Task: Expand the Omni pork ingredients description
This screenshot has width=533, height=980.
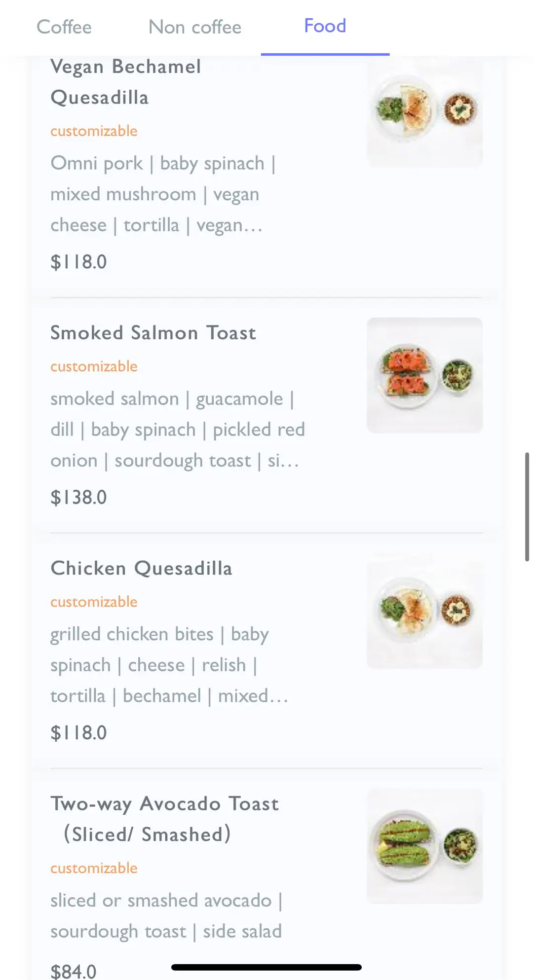Action: click(162, 194)
